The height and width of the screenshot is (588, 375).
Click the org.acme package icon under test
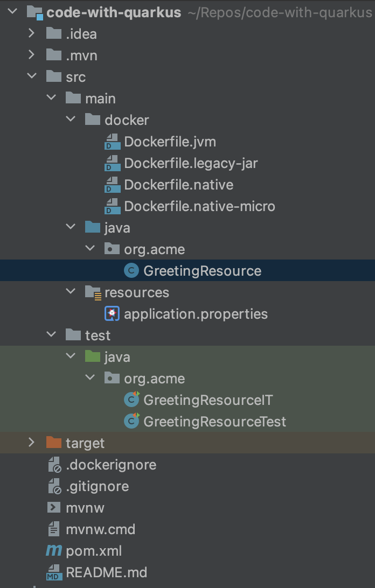112,378
